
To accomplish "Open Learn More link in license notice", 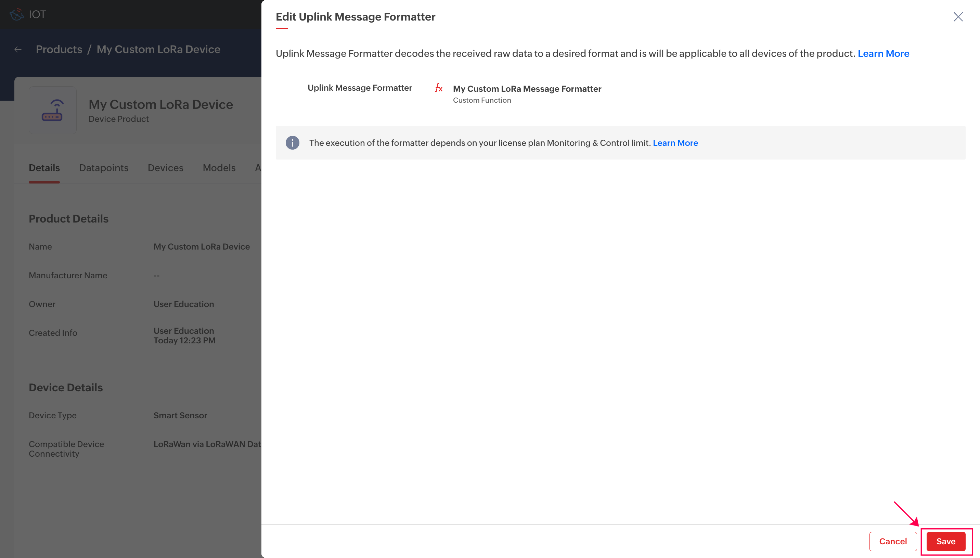I will (675, 143).
